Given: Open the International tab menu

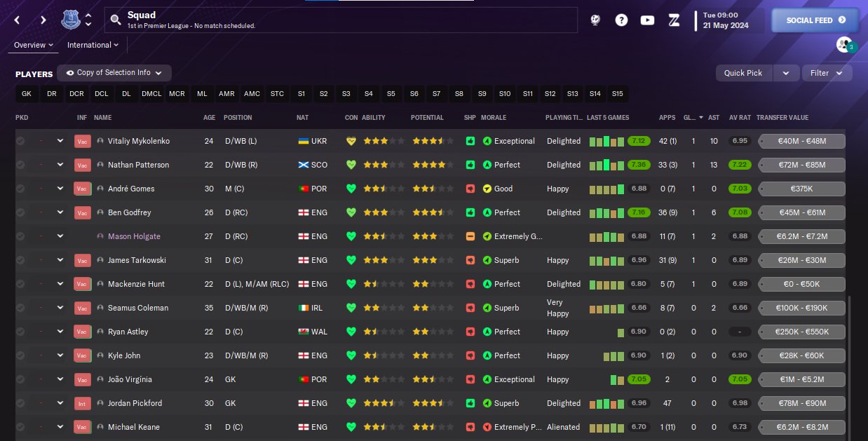Looking at the screenshot, I should pyautogui.click(x=93, y=45).
